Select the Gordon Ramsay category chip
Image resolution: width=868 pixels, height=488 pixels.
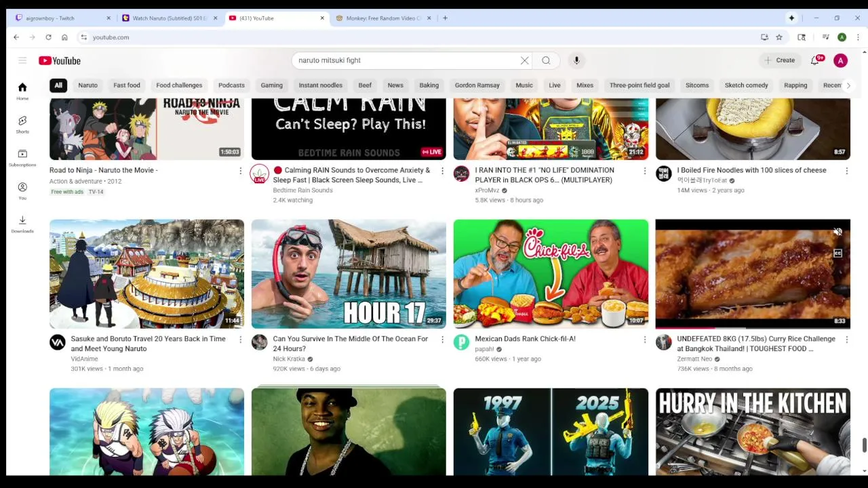pyautogui.click(x=477, y=85)
